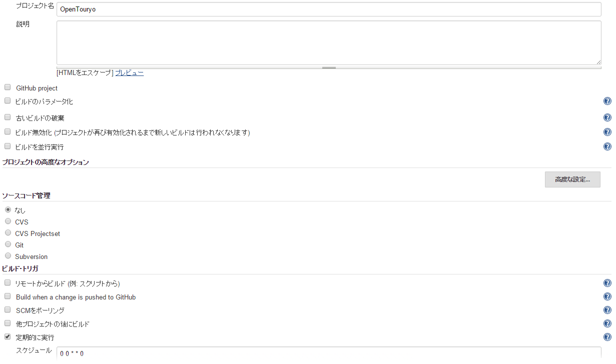Open help for 定期的に実行 trigger
Image resolution: width=616 pixels, height=364 pixels.
tap(607, 337)
